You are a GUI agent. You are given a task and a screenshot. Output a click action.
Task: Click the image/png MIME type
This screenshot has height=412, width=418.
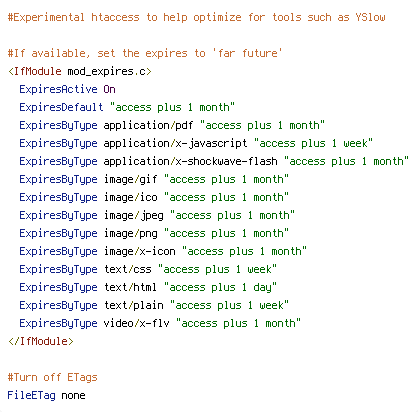pyautogui.click(x=130, y=234)
